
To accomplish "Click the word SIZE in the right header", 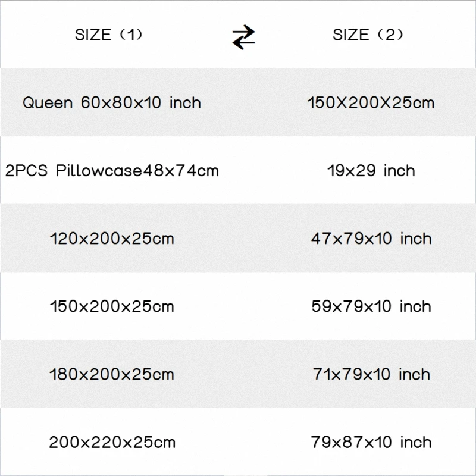I will [350, 35].
